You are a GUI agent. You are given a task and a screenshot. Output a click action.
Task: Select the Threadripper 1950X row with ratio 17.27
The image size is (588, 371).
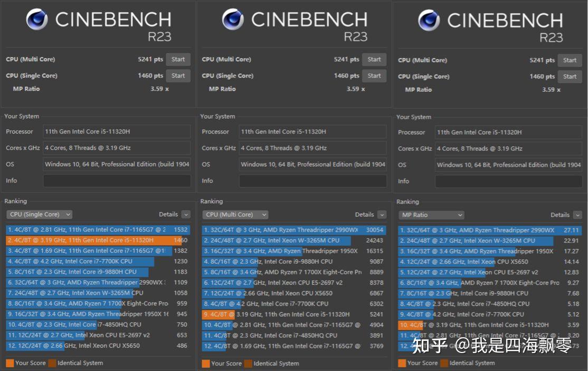(x=490, y=251)
